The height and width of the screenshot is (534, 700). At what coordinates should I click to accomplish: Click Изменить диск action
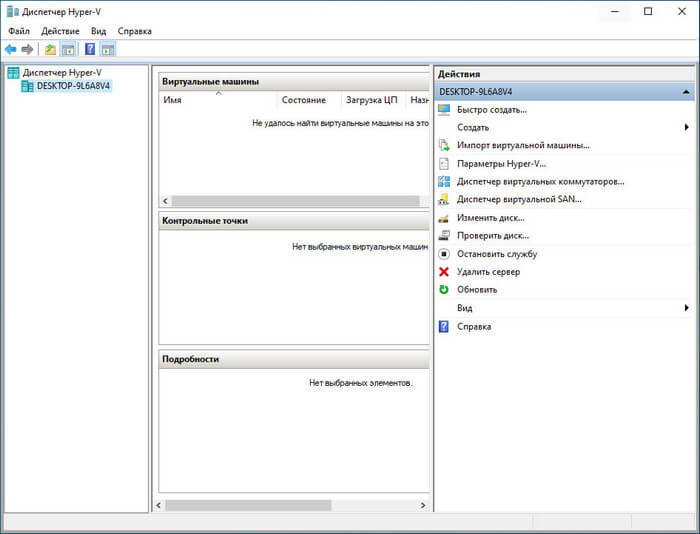491,218
